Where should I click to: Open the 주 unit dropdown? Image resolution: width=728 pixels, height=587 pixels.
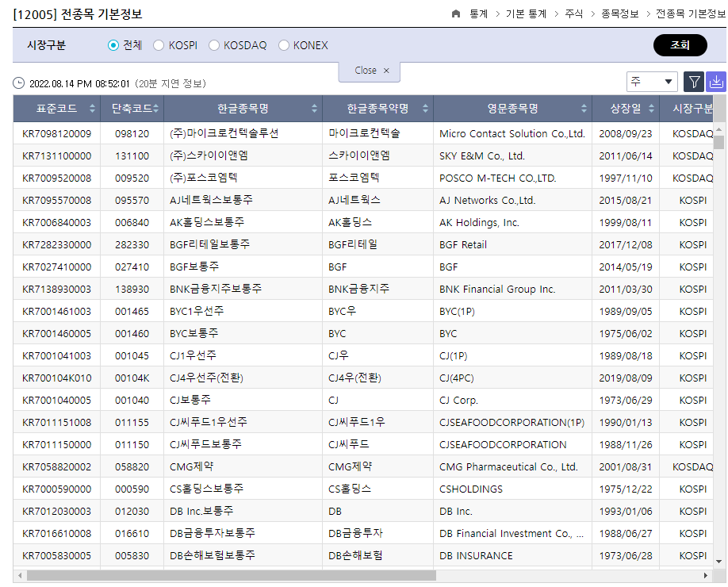(652, 82)
